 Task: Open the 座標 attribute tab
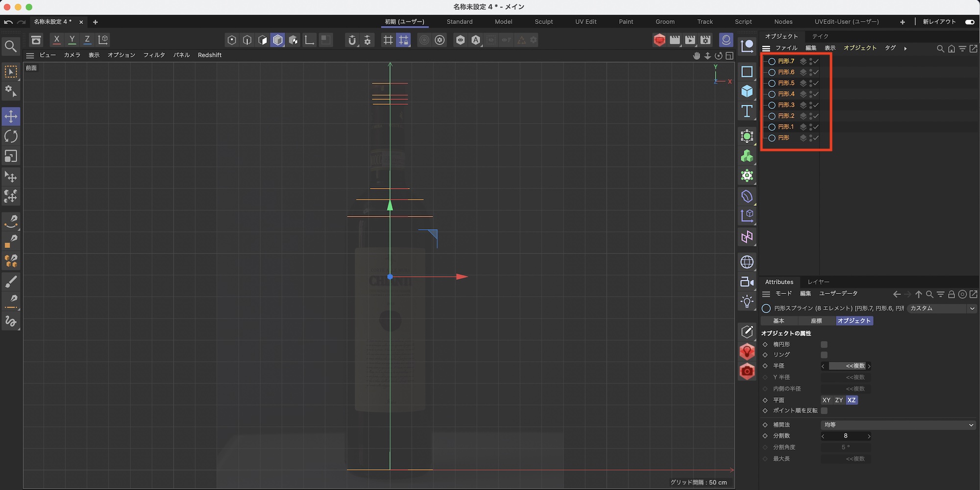click(816, 321)
